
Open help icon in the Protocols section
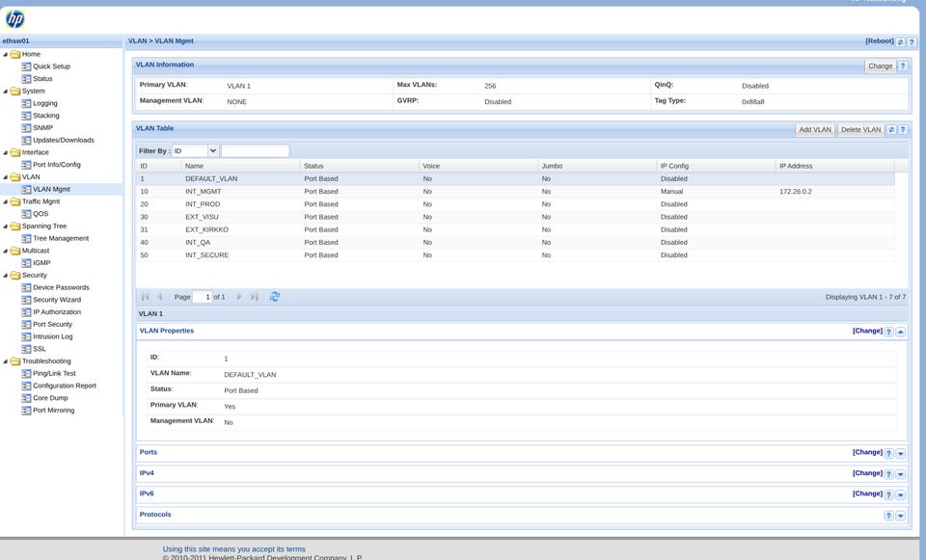point(888,516)
